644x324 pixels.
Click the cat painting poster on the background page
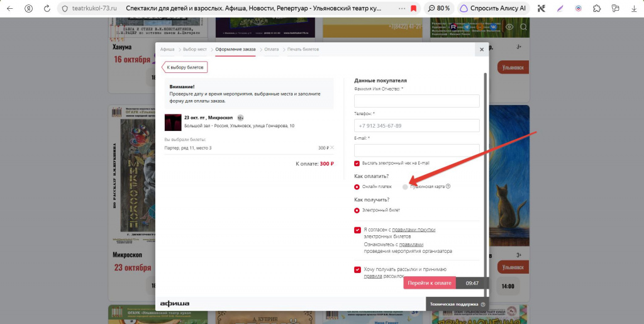pyautogui.click(x=509, y=176)
